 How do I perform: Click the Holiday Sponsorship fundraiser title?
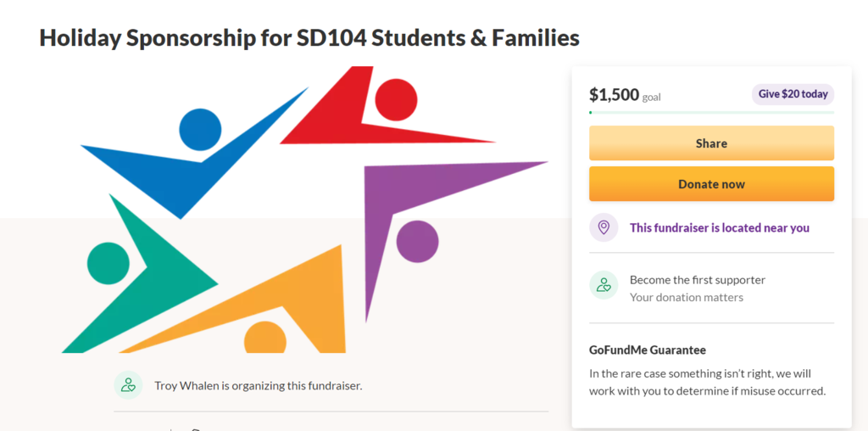[309, 38]
